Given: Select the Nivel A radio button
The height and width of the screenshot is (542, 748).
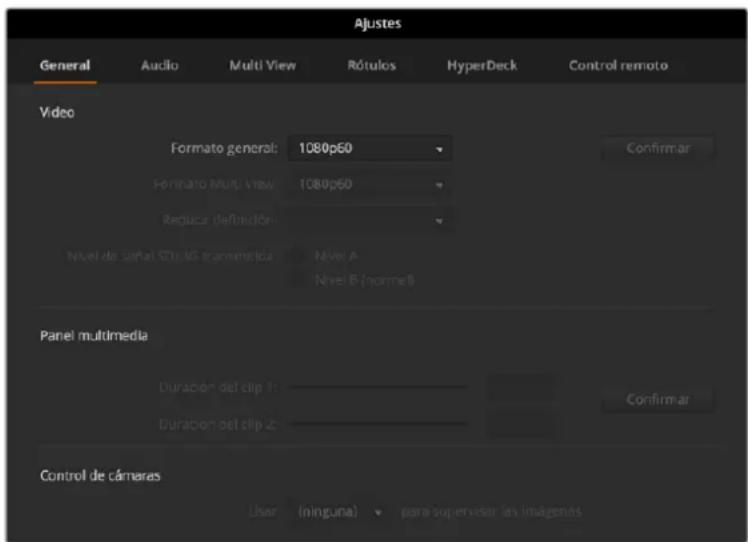Looking at the screenshot, I should click(298, 256).
